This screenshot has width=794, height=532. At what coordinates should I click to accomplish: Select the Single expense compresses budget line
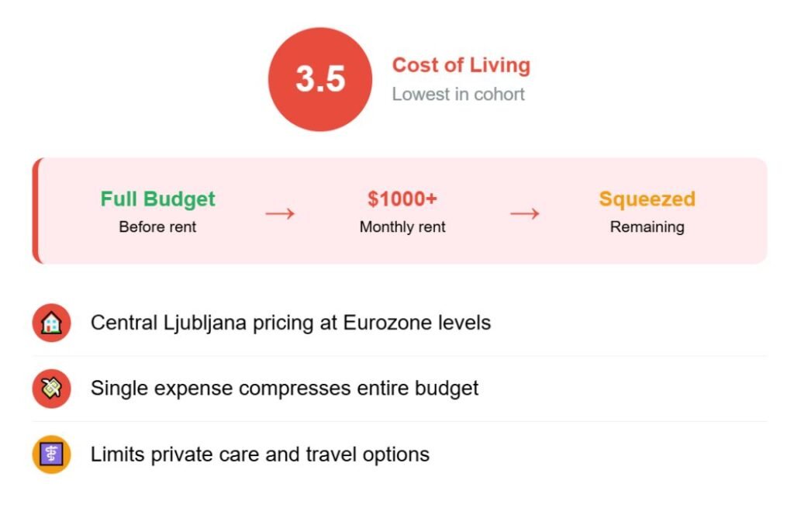(285, 388)
